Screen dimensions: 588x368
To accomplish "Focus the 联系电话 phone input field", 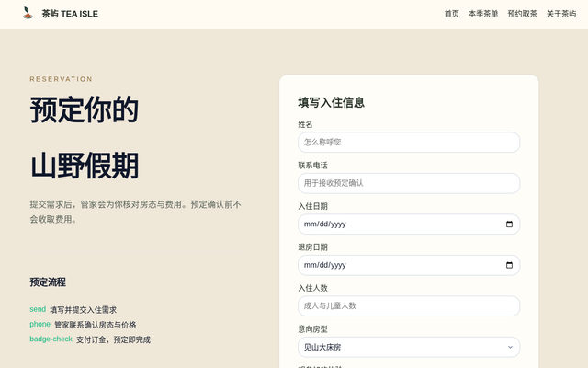I will pyautogui.click(x=409, y=183).
